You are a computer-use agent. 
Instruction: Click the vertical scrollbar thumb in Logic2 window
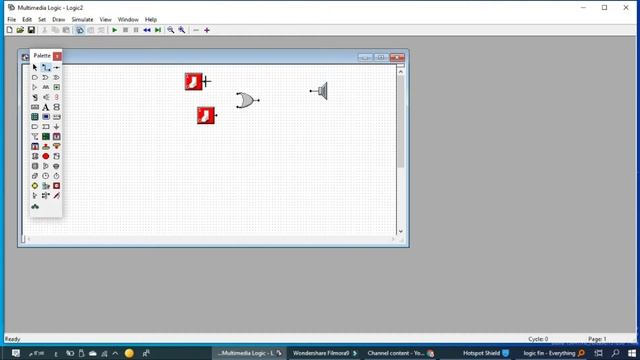(x=400, y=122)
